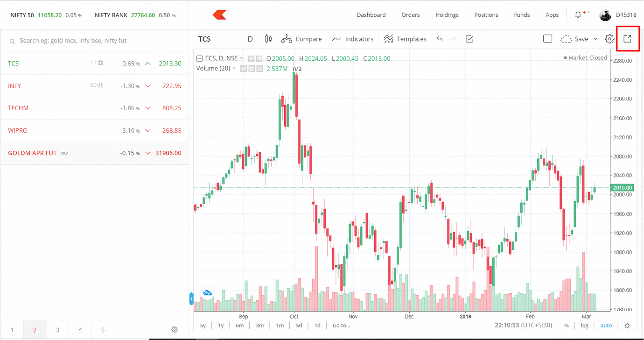Open marketwatch settings gear
Image resolution: width=644 pixels, height=340 pixels.
tap(175, 330)
